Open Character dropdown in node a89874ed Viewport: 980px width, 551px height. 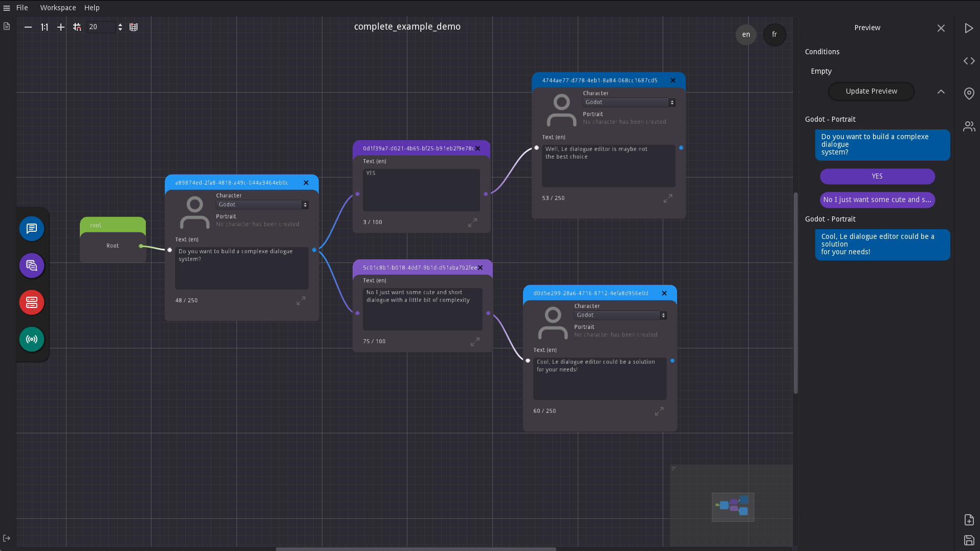pyautogui.click(x=262, y=205)
